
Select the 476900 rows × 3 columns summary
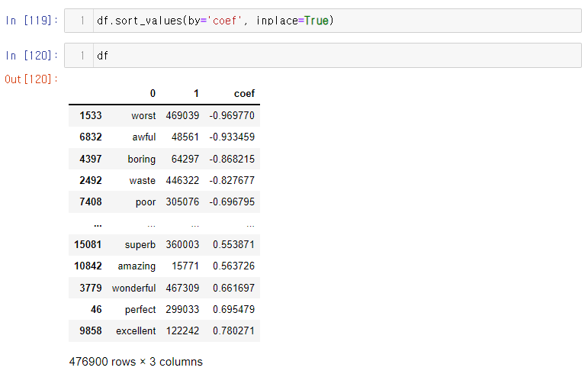coord(136,362)
